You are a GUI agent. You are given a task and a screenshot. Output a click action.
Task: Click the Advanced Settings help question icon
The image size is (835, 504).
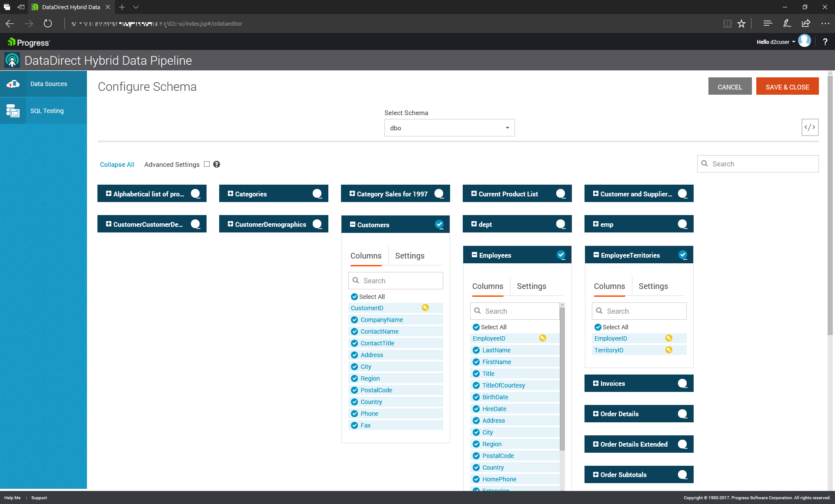217,164
